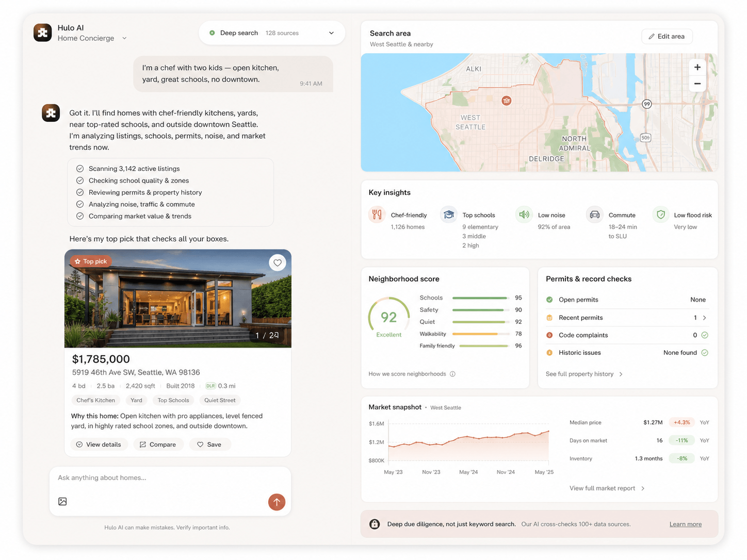Expand the Recent permits row chevron
Image resolution: width=747 pixels, height=560 pixels.
705,318
